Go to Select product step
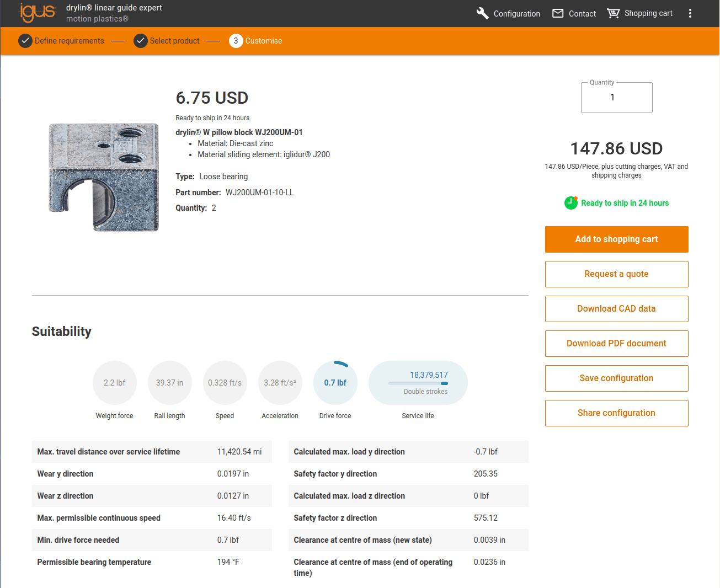Screen dimensions: 720x588 (x=175, y=41)
